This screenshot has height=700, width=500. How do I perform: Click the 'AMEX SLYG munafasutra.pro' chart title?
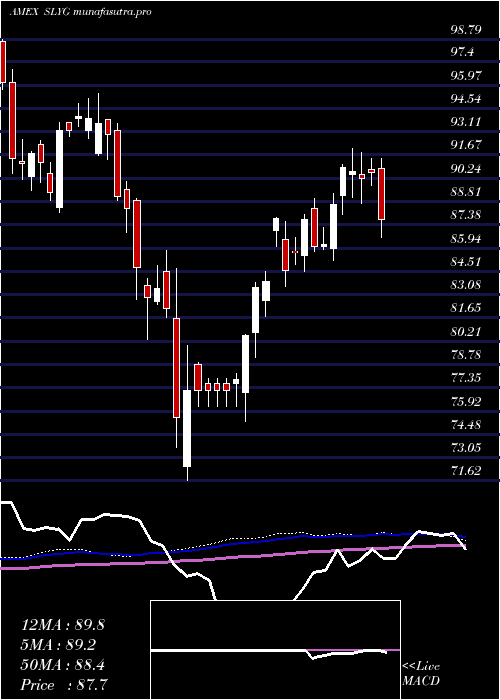pyautogui.click(x=80, y=12)
